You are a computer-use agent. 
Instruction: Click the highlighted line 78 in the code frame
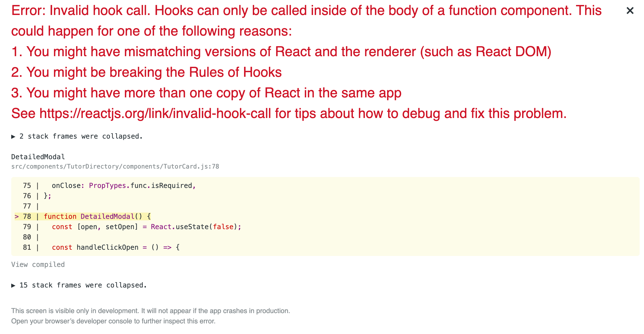97,216
